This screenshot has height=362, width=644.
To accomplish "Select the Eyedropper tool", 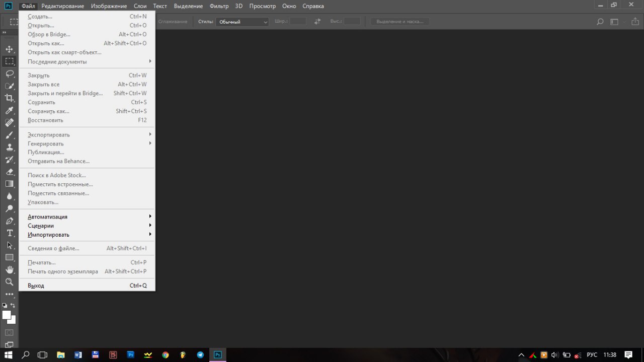I will (x=9, y=110).
